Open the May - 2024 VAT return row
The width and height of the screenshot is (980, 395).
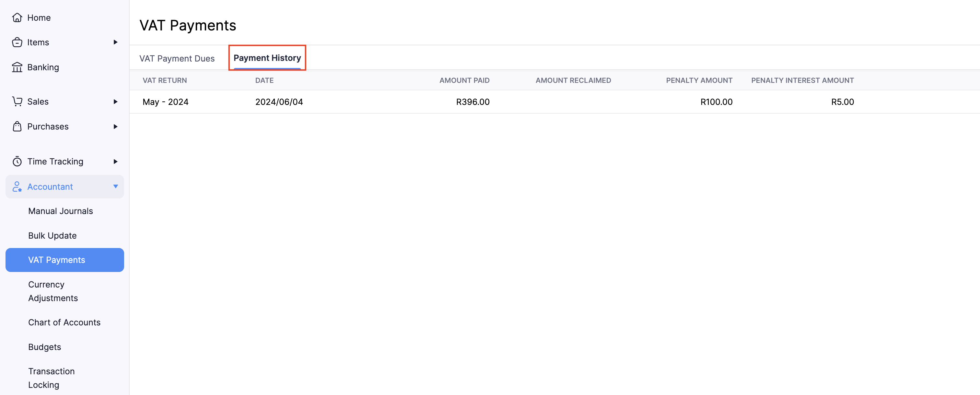coord(166,102)
